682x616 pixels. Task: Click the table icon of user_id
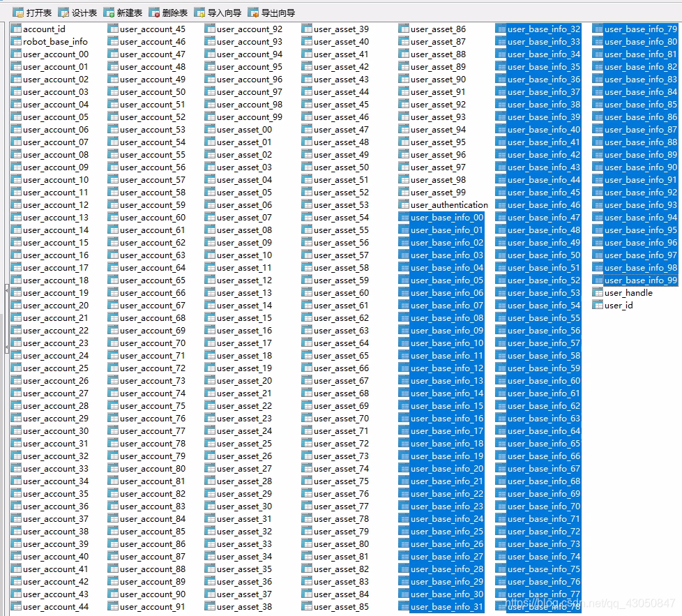(x=598, y=306)
